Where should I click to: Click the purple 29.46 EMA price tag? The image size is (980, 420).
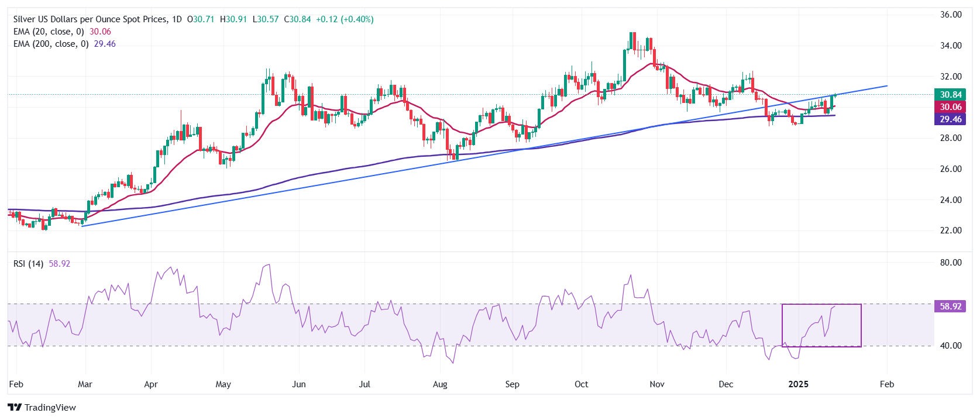point(950,119)
